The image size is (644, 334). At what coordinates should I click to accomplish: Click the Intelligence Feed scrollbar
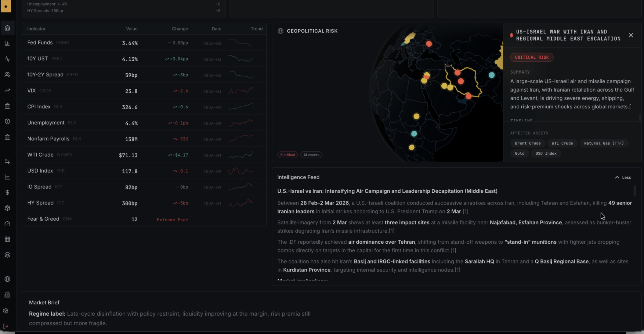635,191
